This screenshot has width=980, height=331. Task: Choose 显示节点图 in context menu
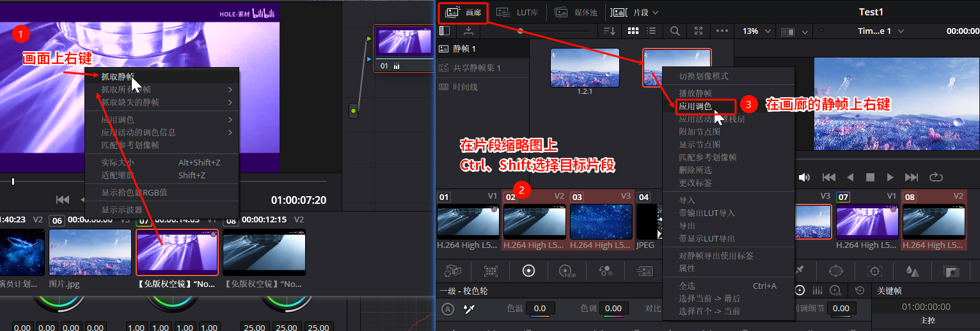click(699, 144)
